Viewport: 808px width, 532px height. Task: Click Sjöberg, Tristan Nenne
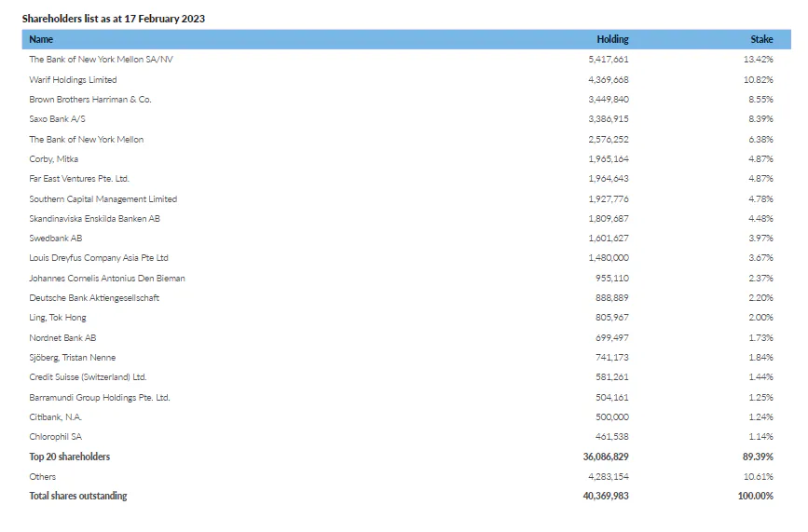(x=73, y=358)
